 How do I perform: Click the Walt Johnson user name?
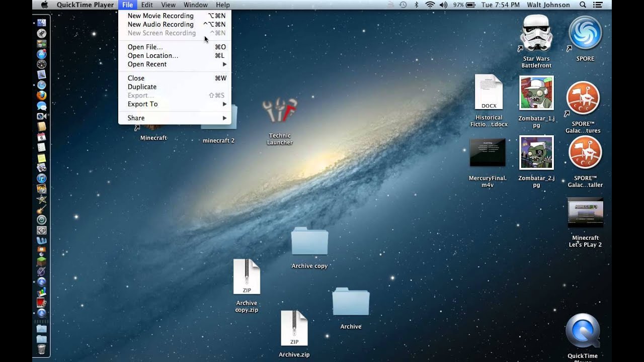click(548, 5)
